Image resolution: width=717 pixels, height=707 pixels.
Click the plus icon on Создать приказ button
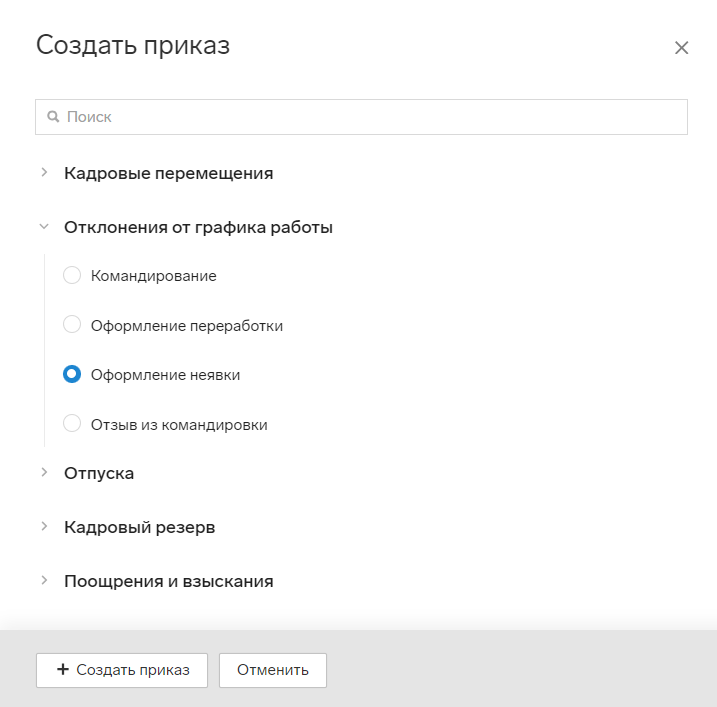pos(63,670)
